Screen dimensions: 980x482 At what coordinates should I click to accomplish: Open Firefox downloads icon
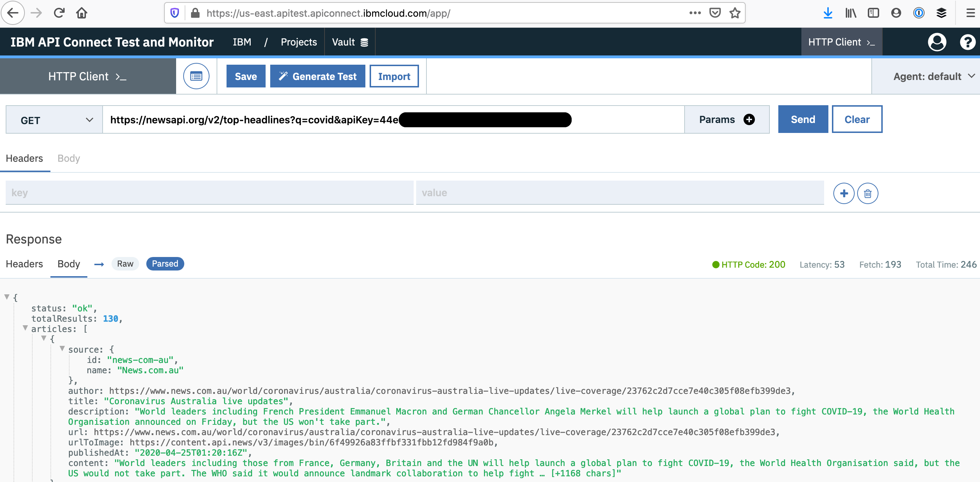click(x=828, y=12)
